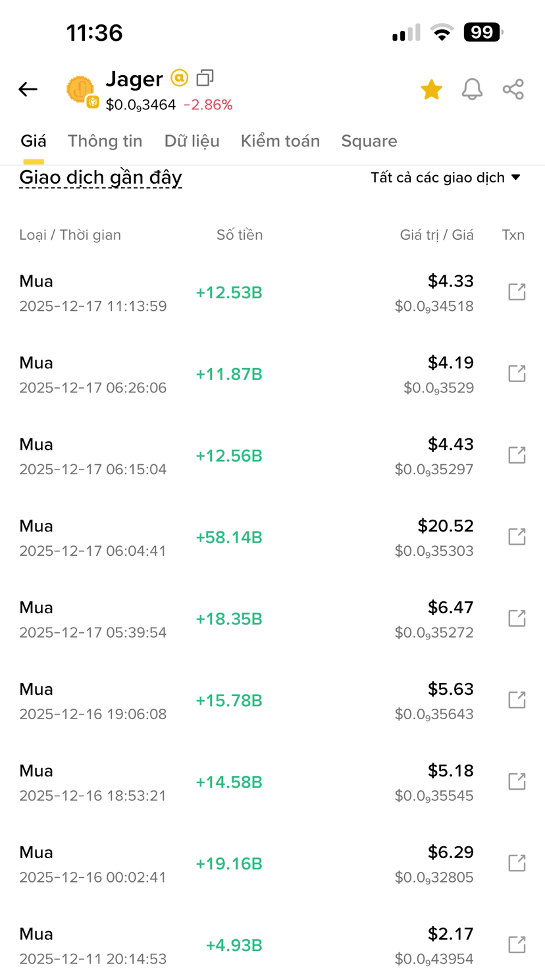This screenshot has width=545, height=980.
Task: Copy Jager contract address icon
Action: tap(205, 78)
